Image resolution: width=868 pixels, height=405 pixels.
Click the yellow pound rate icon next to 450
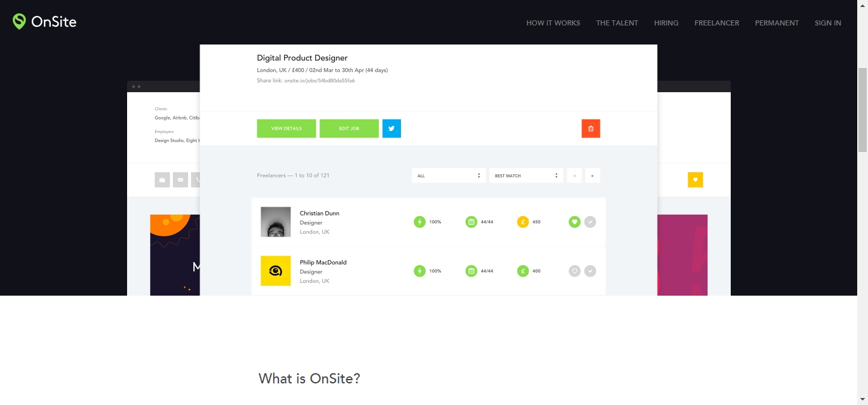[x=522, y=222]
